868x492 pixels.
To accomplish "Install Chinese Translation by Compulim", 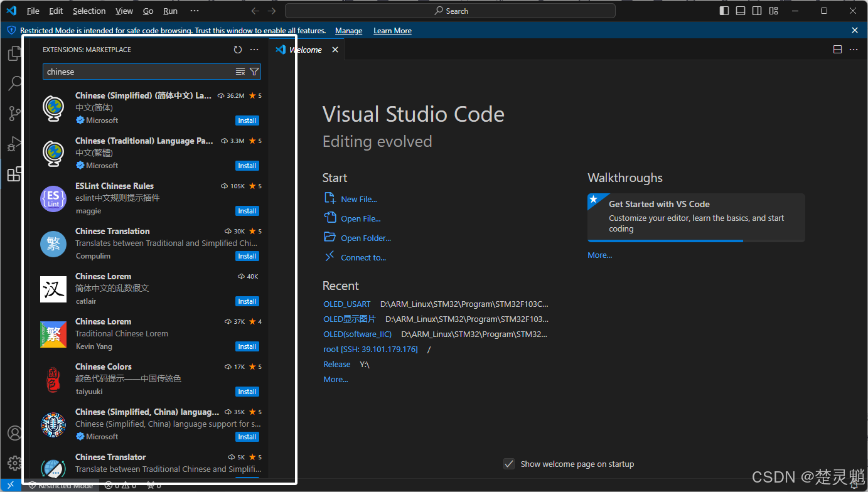I will [247, 256].
